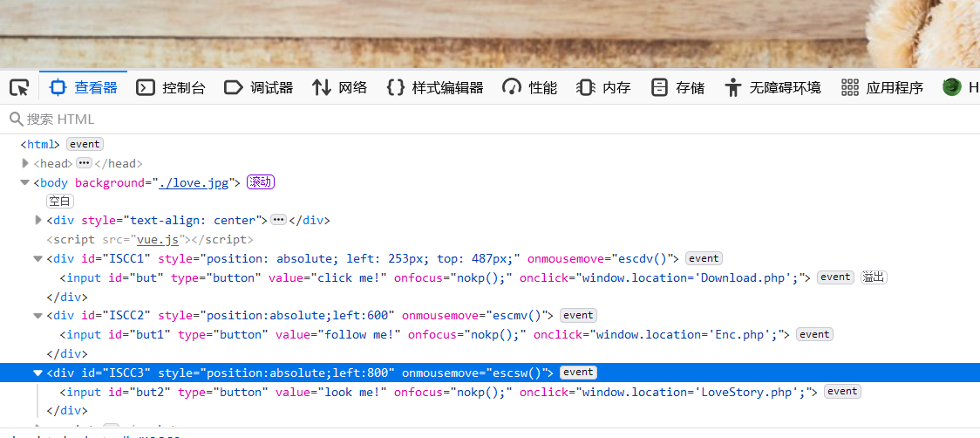Collapse the selected ISCC3 div node
This screenshot has height=438, width=980.
tap(38, 373)
